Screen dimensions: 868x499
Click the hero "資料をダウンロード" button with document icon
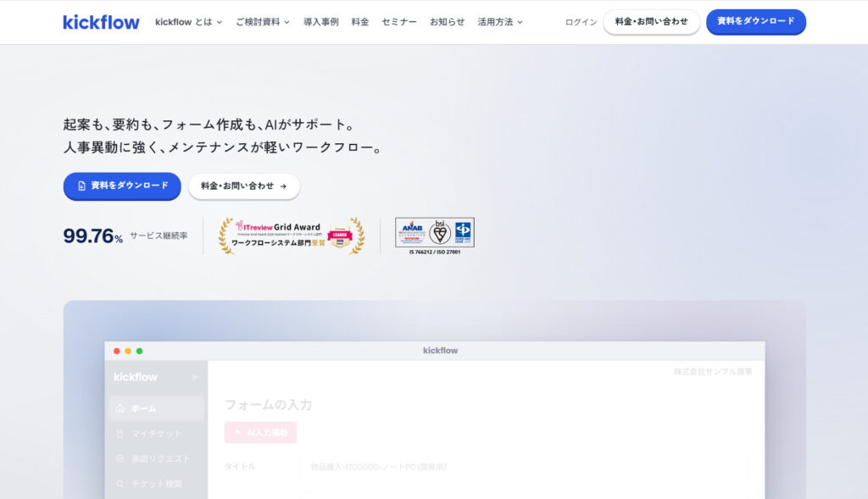point(122,186)
